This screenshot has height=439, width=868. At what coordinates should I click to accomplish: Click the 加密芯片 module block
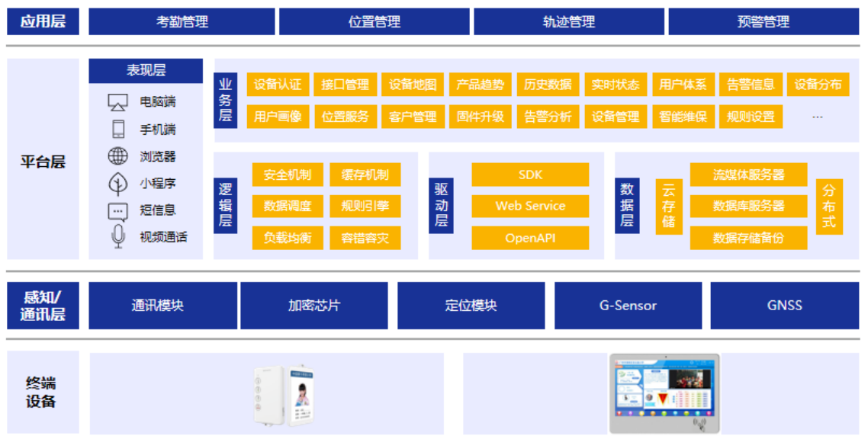(x=314, y=306)
